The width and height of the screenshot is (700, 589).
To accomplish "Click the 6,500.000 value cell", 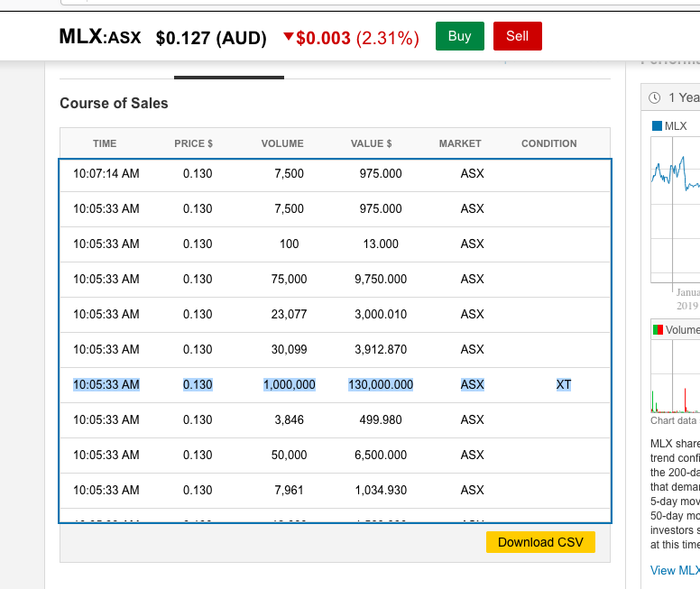I will coord(381,455).
